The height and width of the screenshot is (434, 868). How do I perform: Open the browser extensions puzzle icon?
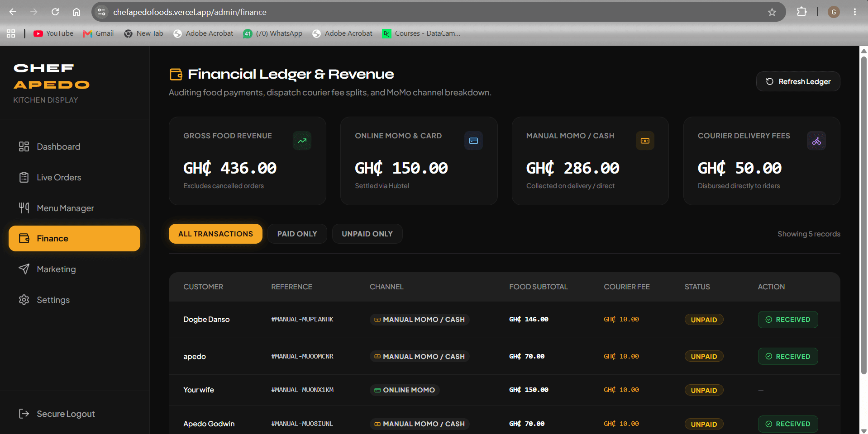pyautogui.click(x=801, y=12)
